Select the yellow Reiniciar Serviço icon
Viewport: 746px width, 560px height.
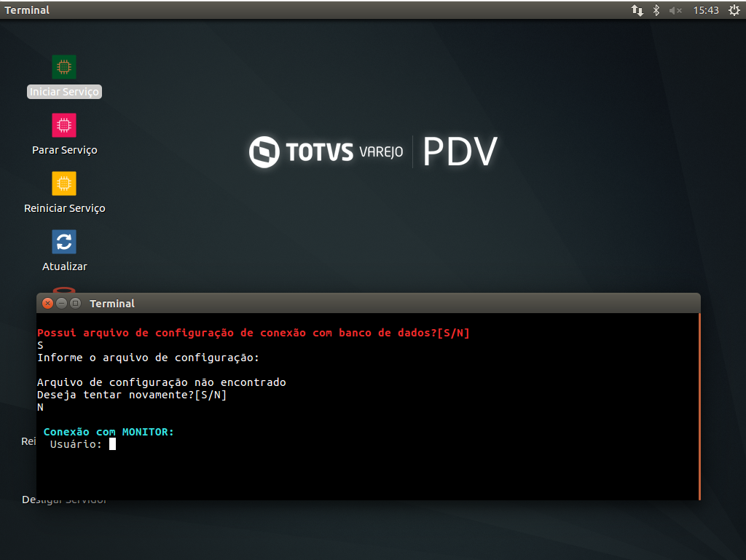(64, 184)
